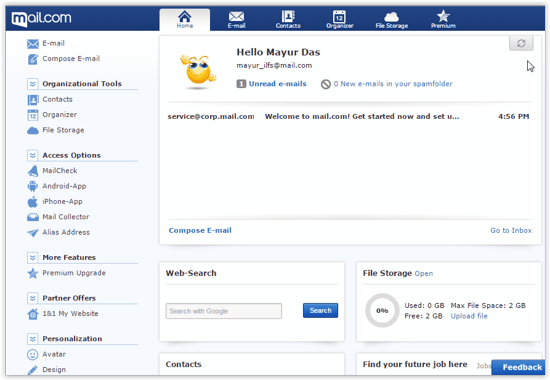Click the 0% storage usage ring
The image size is (550, 380).
382,311
